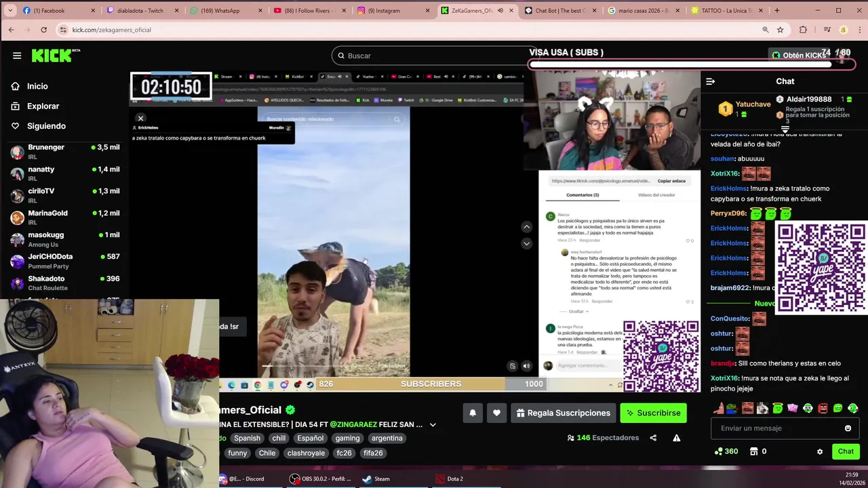Click the chill tag

click(279, 438)
